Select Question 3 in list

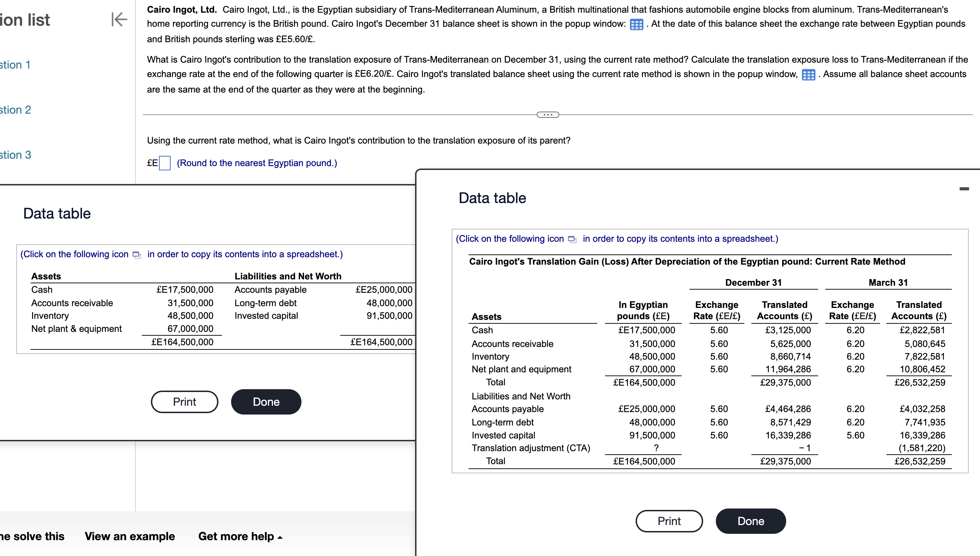point(15,155)
